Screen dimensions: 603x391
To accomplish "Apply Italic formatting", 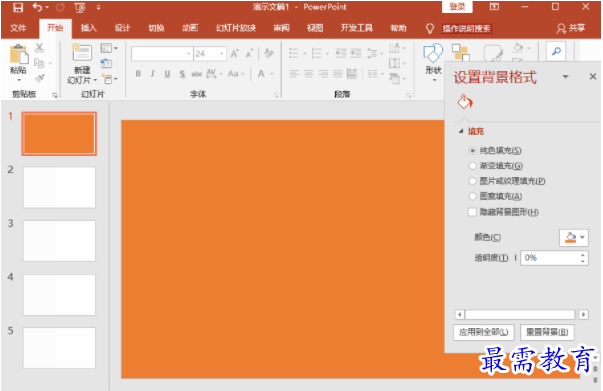I will click(x=153, y=73).
